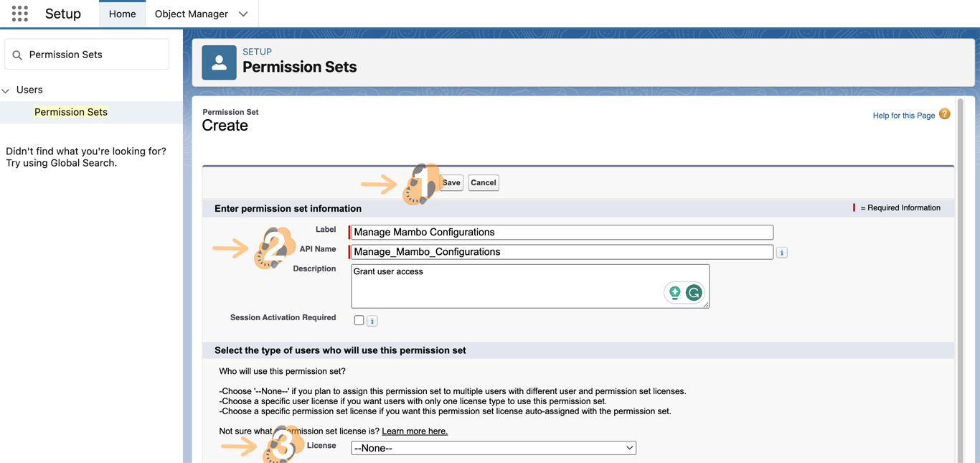This screenshot has height=463, width=980.
Task: Open the Help for this Page link
Action: 903,116
